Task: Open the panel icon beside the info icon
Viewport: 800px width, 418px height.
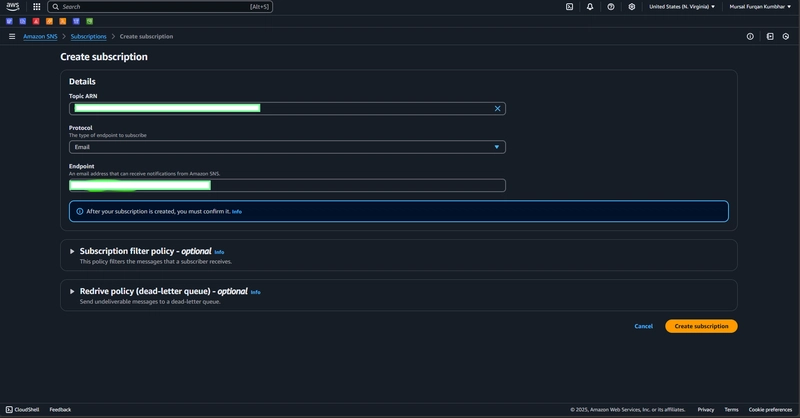Action: tap(770, 36)
